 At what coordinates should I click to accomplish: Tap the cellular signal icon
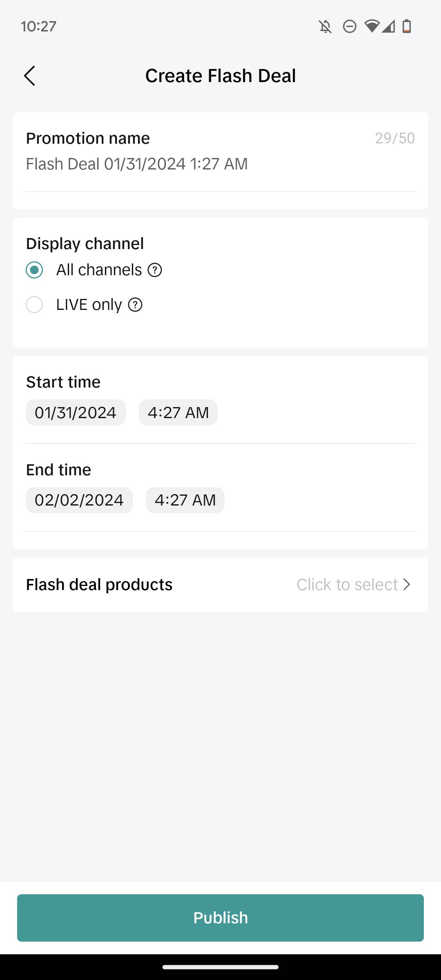(x=388, y=27)
